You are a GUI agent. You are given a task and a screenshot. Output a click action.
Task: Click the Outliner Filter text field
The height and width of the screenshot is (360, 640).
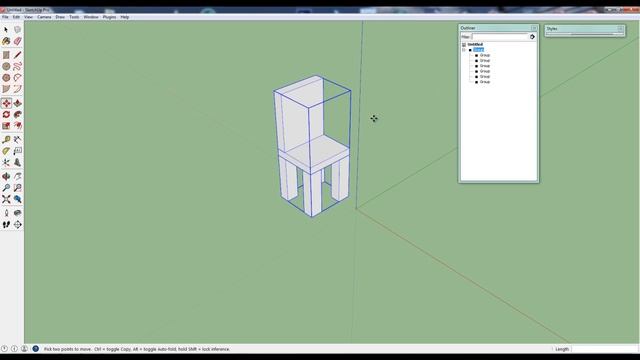[x=500, y=37]
